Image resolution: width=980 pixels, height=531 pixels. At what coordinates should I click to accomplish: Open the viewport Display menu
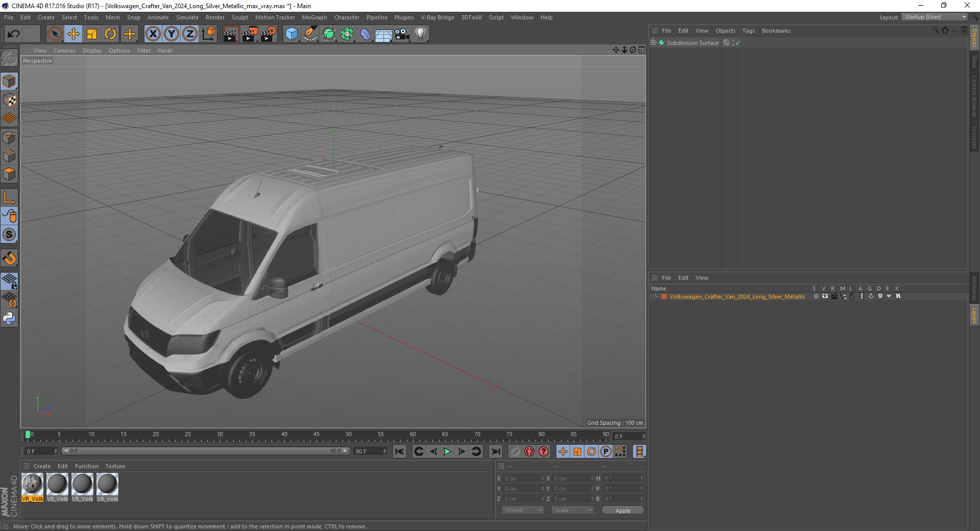(92, 51)
